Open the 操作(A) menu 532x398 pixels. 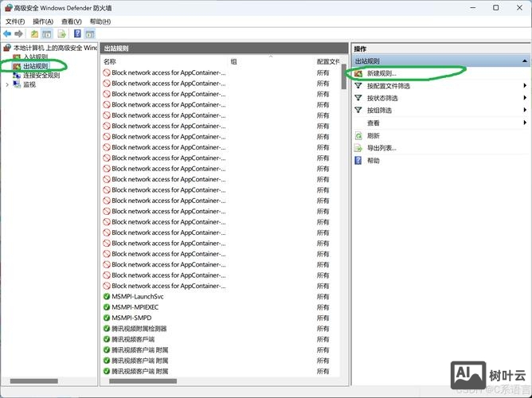click(x=43, y=21)
